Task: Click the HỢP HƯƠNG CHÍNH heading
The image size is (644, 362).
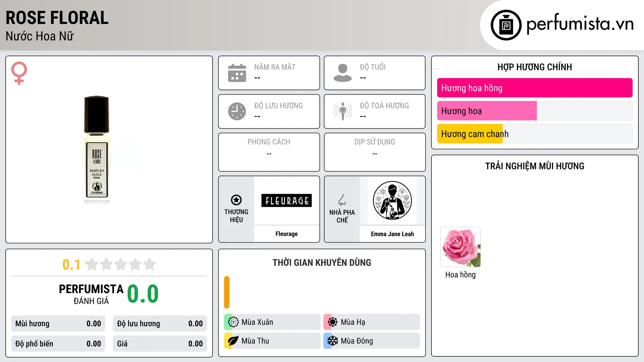Action: coord(535,67)
